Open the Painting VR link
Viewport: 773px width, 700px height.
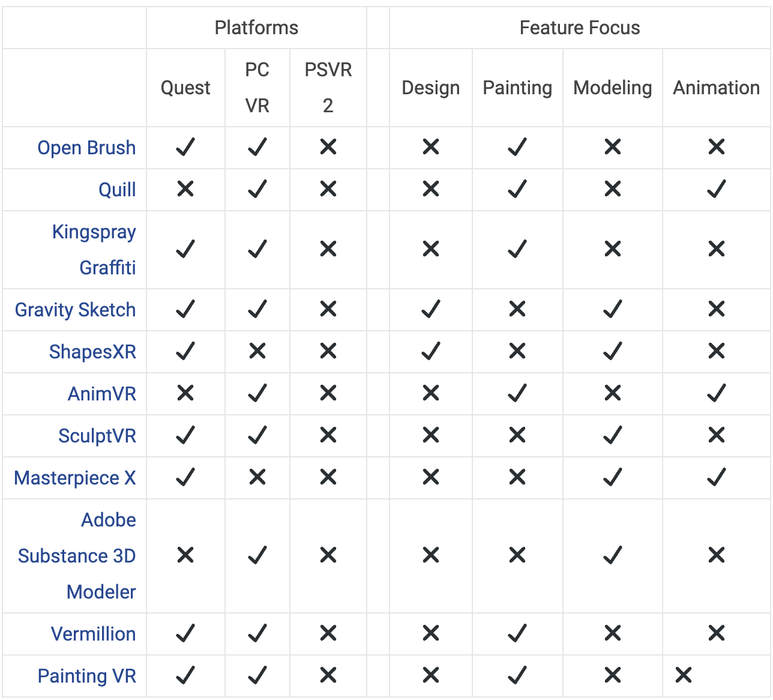tap(86, 676)
